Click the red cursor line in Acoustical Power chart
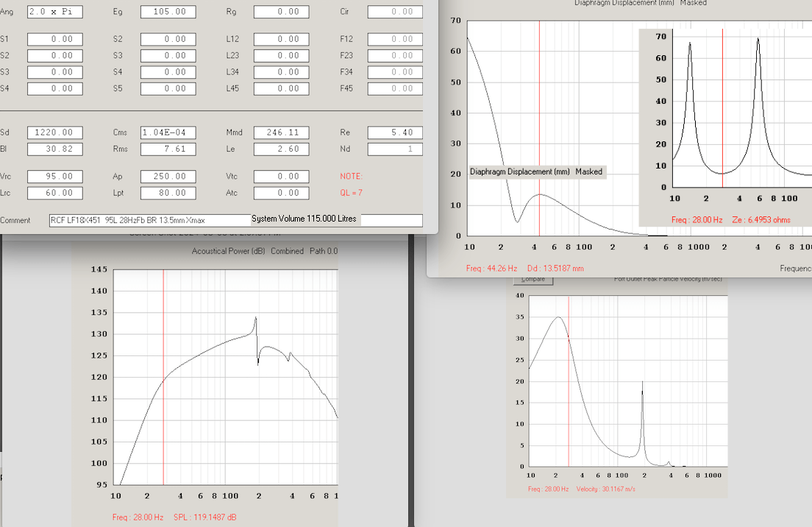Screen dimensions: 812x527 [163, 378]
